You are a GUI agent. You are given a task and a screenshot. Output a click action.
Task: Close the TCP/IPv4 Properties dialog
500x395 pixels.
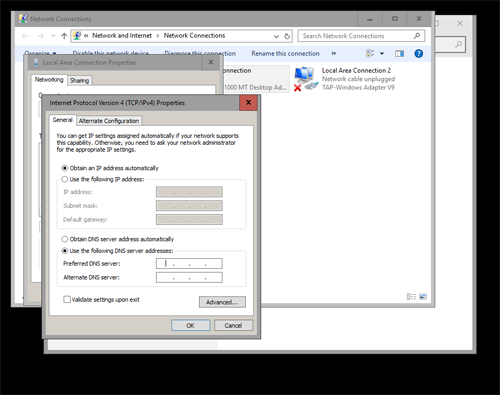tap(248, 103)
